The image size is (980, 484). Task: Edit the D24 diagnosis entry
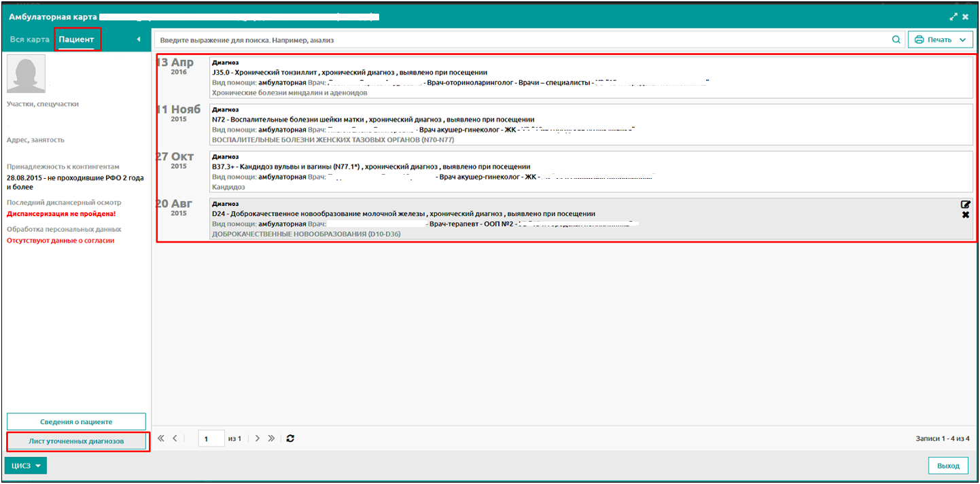965,205
